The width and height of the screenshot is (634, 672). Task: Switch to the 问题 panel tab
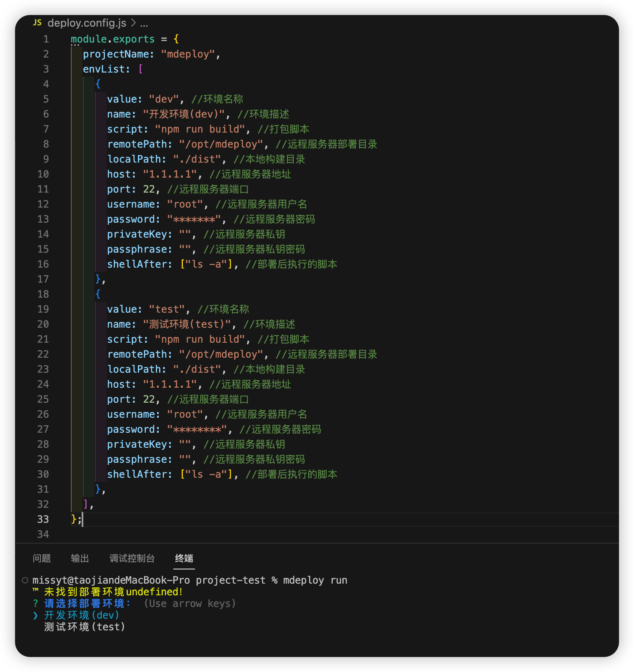coord(42,558)
